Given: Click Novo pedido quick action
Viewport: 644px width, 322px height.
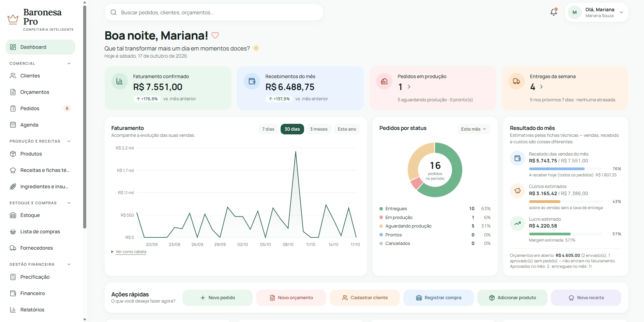Looking at the screenshot, I should (218, 298).
